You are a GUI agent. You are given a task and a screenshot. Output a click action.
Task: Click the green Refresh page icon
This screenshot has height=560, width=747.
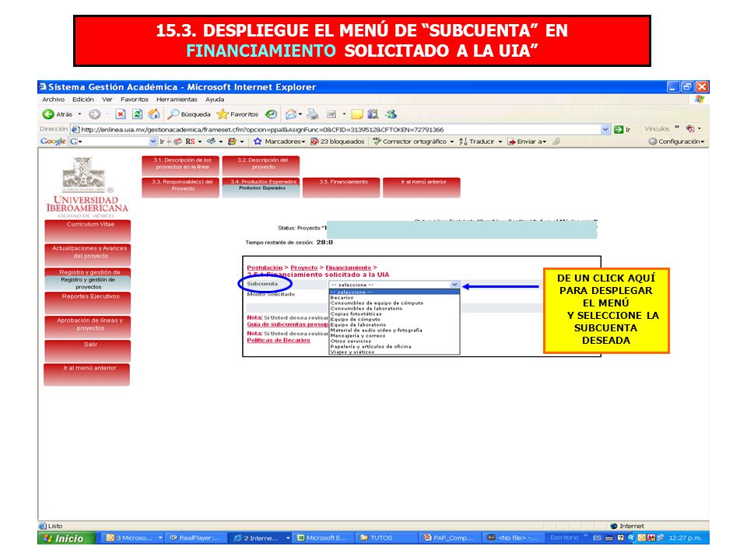click(x=137, y=114)
